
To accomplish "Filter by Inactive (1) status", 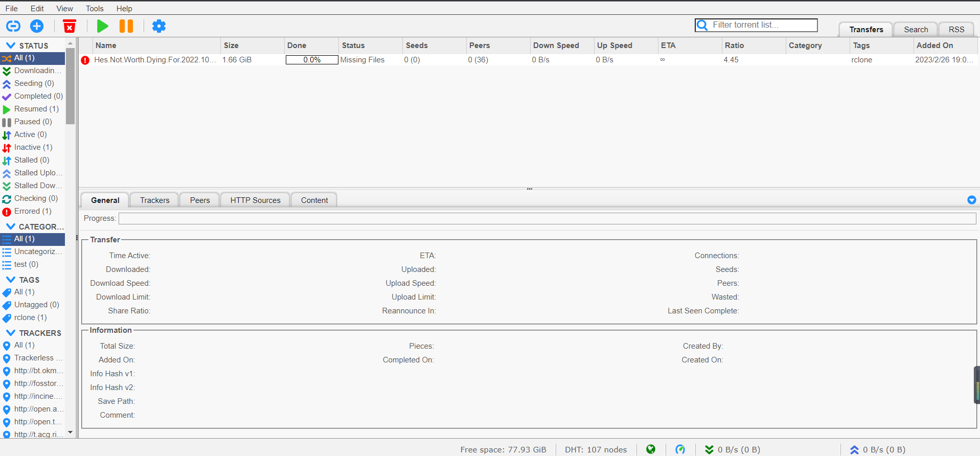I will 33,147.
